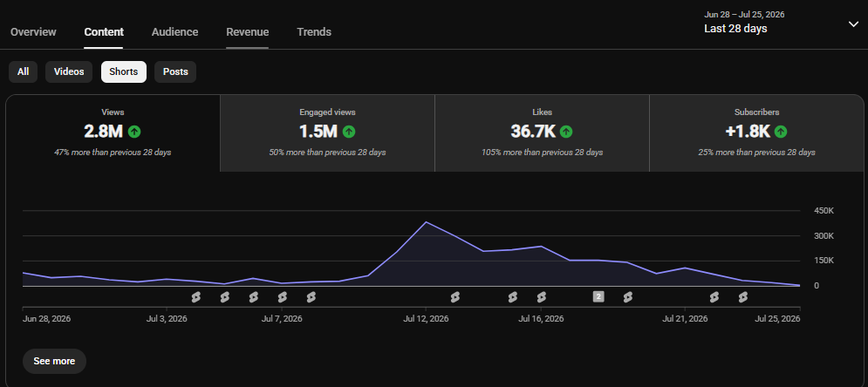868x387 pixels.
Task: Click the See more button
Action: coord(54,361)
